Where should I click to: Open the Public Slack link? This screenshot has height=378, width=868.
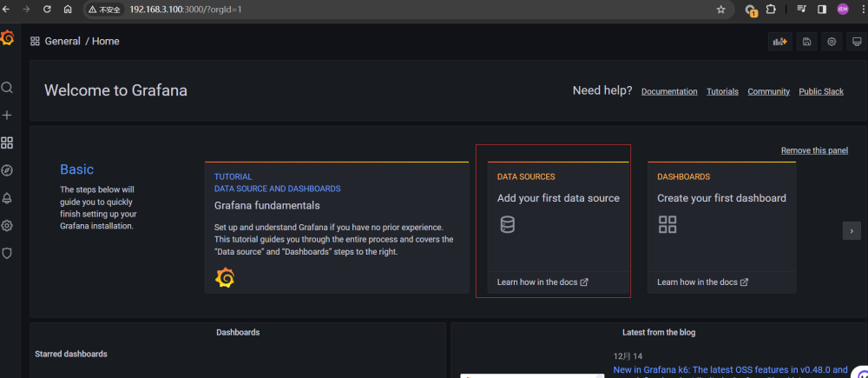coord(821,91)
